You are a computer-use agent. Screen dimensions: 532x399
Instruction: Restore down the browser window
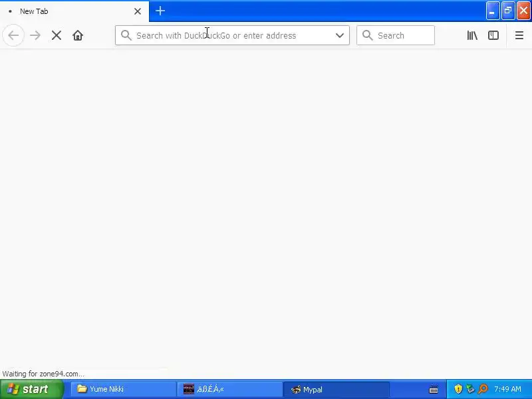508,11
